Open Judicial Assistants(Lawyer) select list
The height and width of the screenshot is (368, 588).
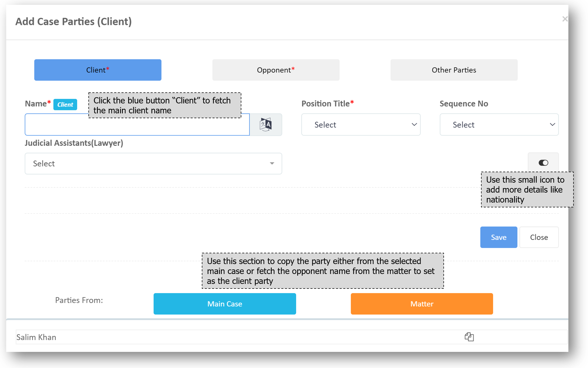click(153, 164)
